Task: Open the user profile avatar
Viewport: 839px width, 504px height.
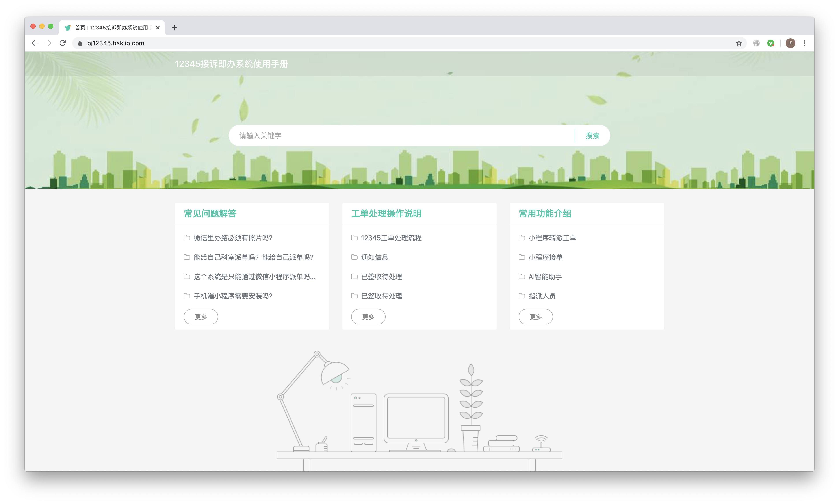Action: tap(790, 43)
